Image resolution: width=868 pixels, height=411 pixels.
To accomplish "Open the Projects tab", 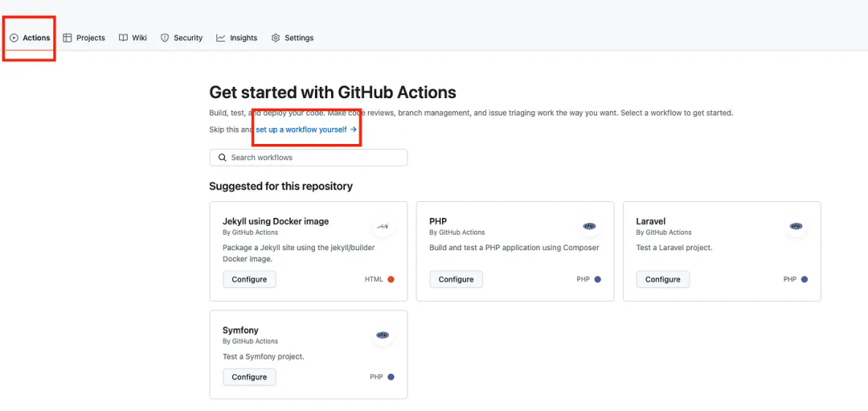I will coord(90,38).
